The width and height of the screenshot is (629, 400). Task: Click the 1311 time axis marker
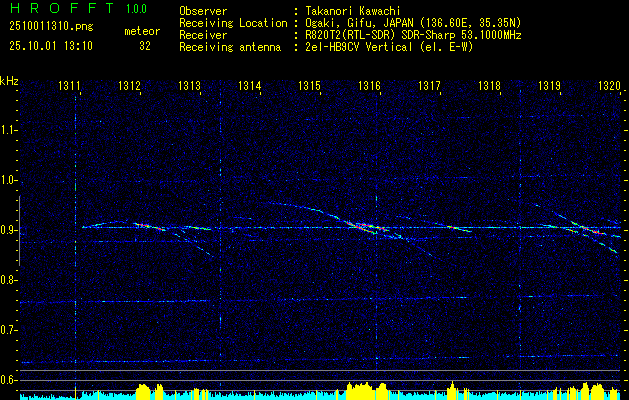69,85
